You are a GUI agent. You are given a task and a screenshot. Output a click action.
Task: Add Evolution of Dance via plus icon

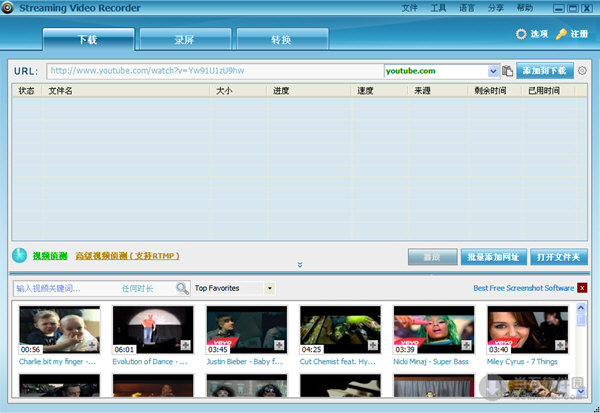coord(186,345)
